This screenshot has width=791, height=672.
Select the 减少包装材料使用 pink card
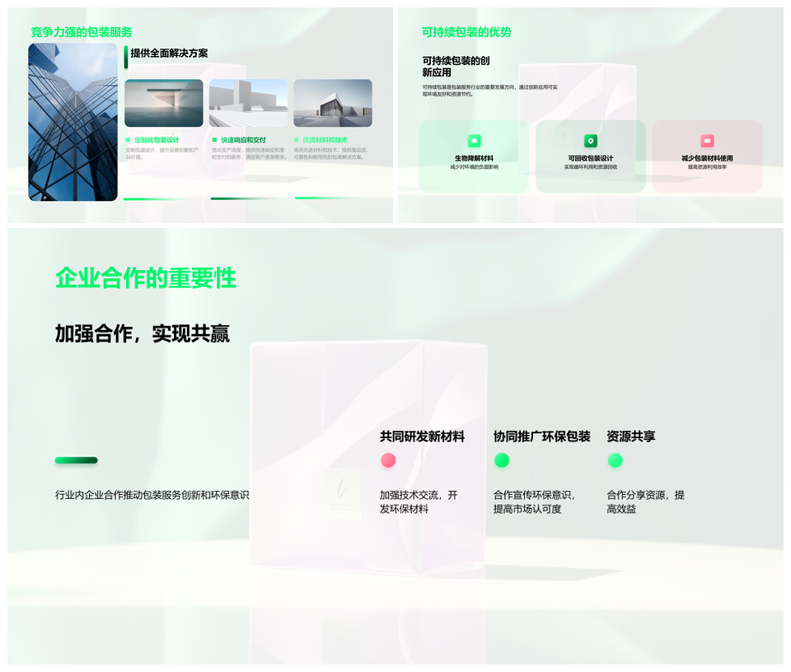(x=707, y=156)
